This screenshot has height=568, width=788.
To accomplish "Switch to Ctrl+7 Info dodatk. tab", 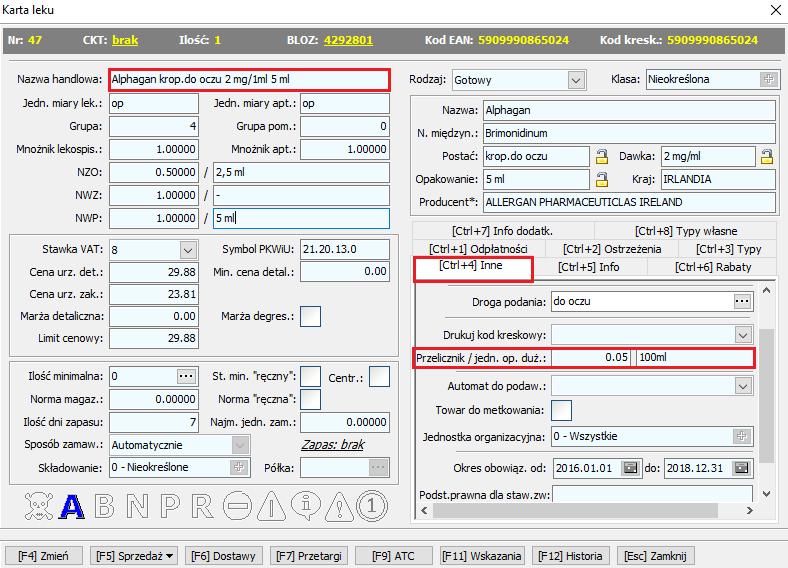I will click(503, 231).
